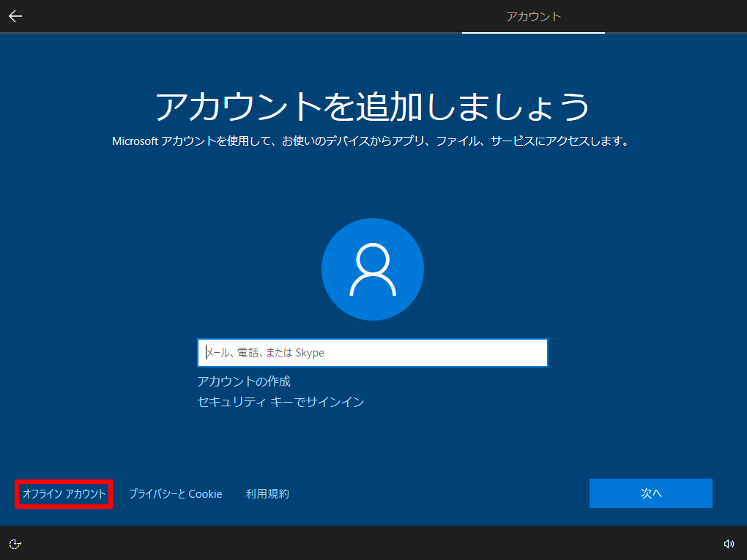The height and width of the screenshot is (560, 747).
Task: Click the volume speaker icon
Action: tap(729, 544)
